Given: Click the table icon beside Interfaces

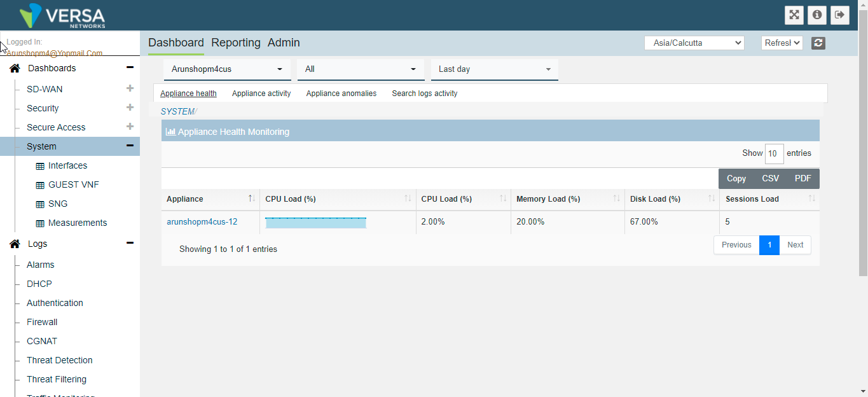Looking at the screenshot, I should pos(39,165).
